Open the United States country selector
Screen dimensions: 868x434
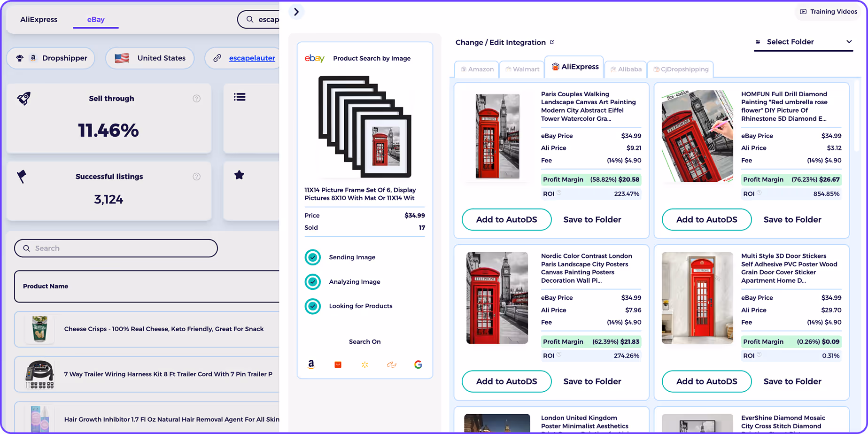tap(150, 58)
